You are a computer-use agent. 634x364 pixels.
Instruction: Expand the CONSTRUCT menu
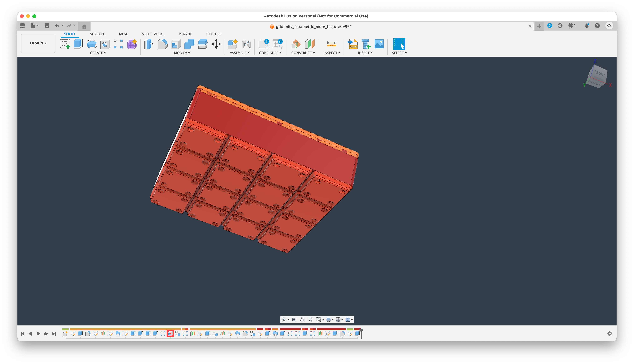[x=303, y=53]
